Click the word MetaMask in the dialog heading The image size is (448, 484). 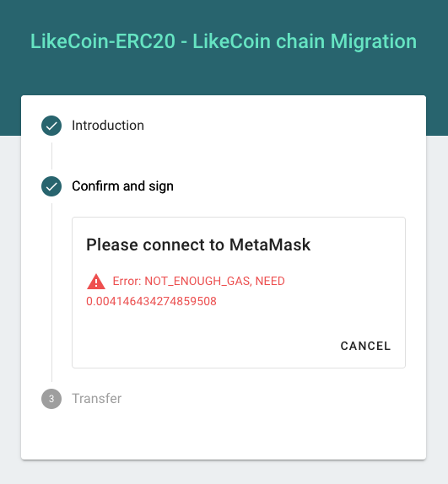pyautogui.click(x=270, y=245)
